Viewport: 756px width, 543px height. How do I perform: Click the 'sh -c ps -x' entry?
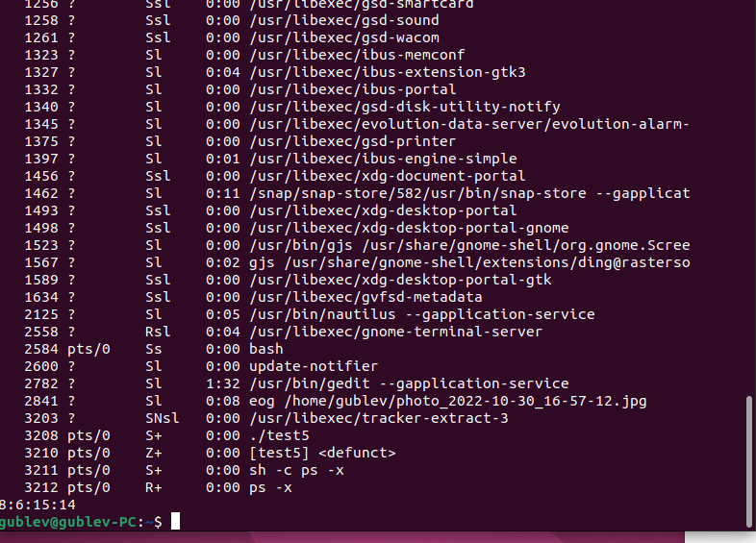pyautogui.click(x=296, y=470)
